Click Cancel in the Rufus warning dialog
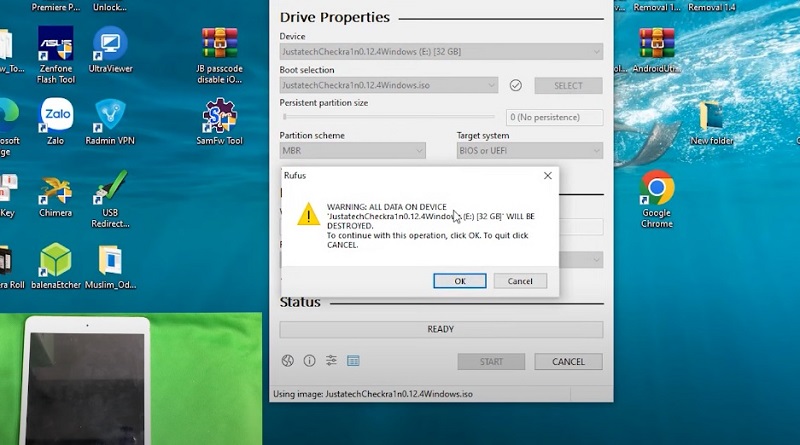The width and height of the screenshot is (800, 445). pos(520,281)
